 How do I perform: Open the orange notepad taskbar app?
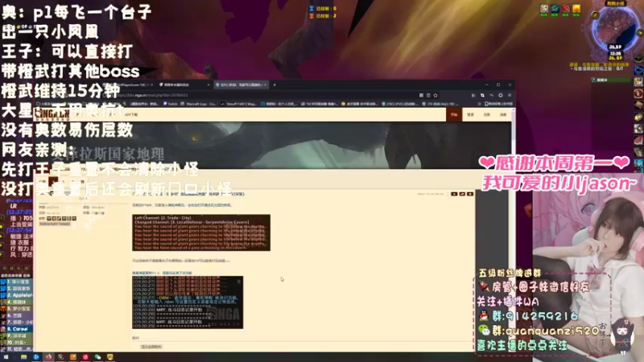[x=73, y=357]
